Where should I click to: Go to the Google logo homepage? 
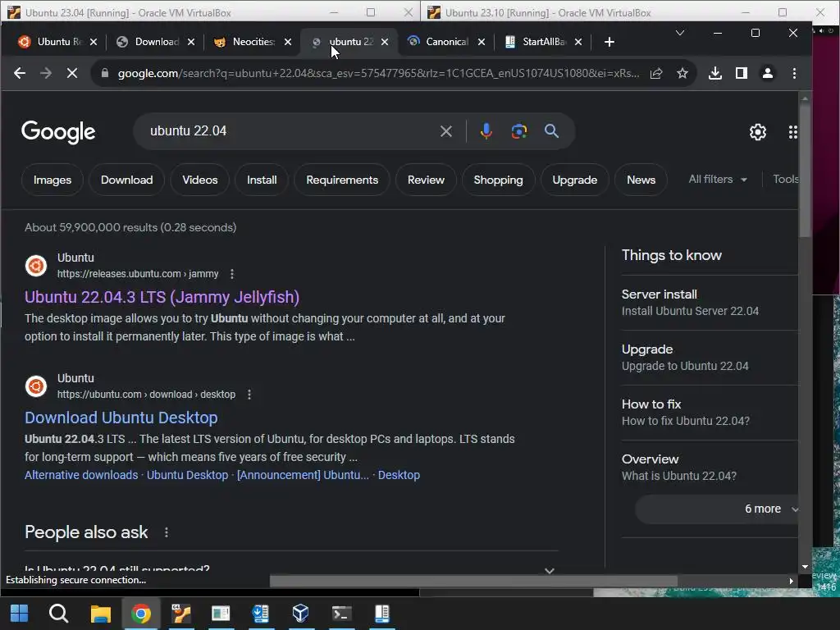click(x=58, y=132)
